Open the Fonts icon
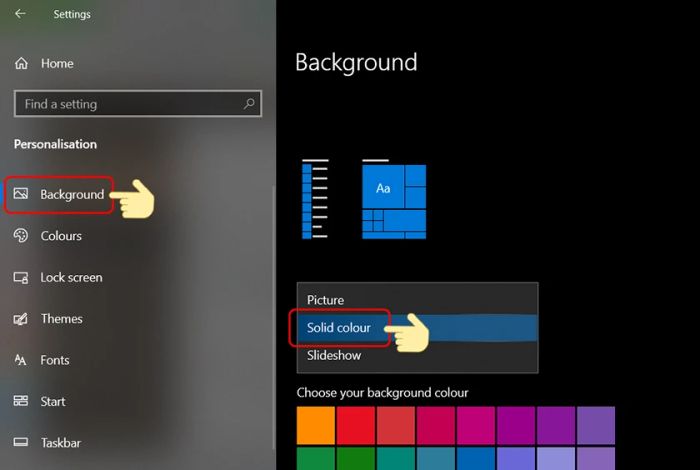The height and width of the screenshot is (470, 700). click(x=21, y=360)
